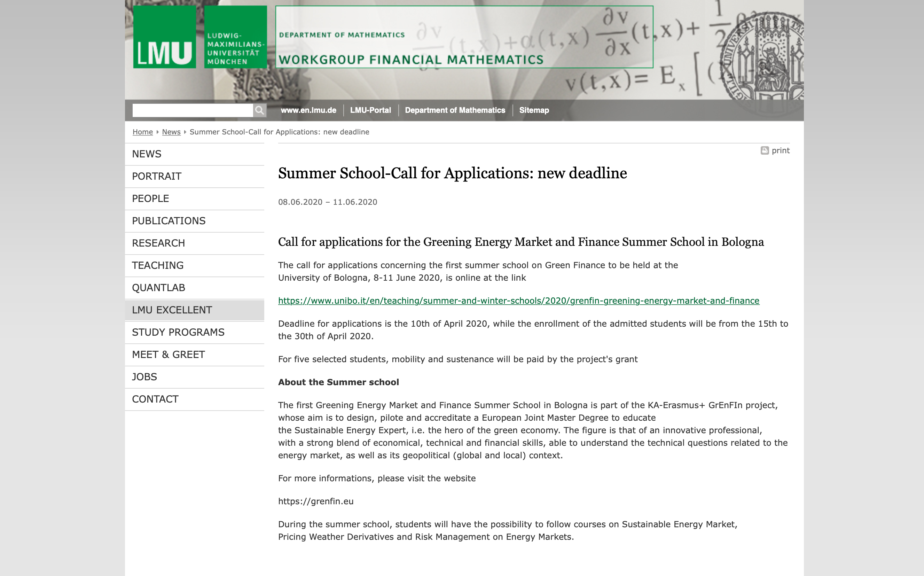924x576 pixels.
Task: Click 'DEPARTMENT OF MATHEMATICS' header text
Action: click(342, 35)
